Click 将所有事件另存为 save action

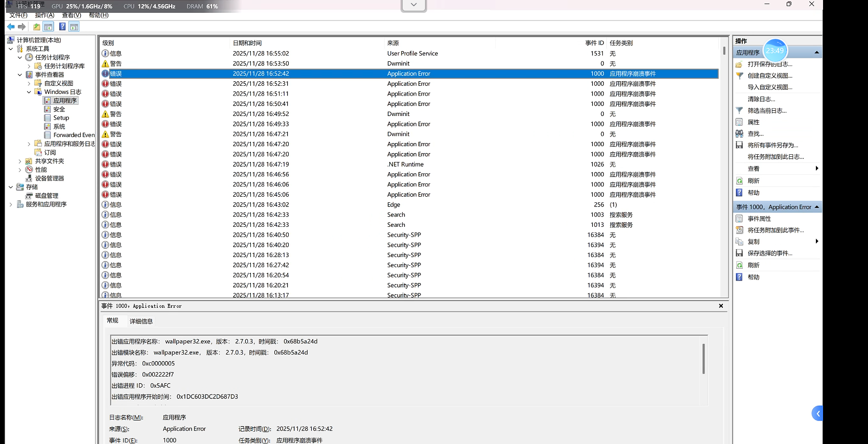click(772, 146)
